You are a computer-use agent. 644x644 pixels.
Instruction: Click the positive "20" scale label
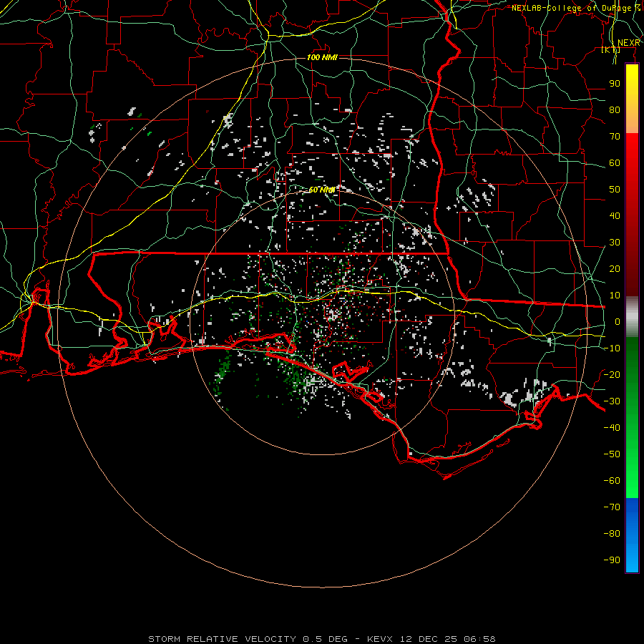(x=615, y=269)
